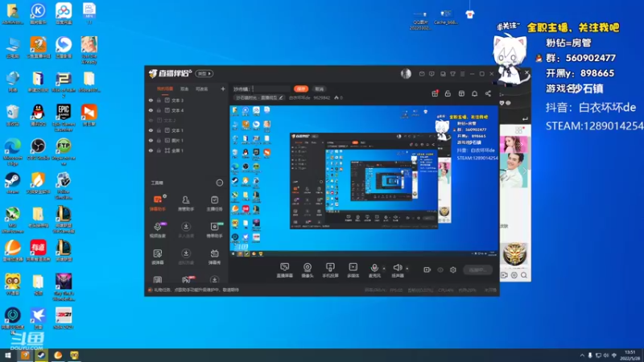Open the avatar thumbnail in side panel
This screenshot has width=644, height=362.
pos(514,253)
